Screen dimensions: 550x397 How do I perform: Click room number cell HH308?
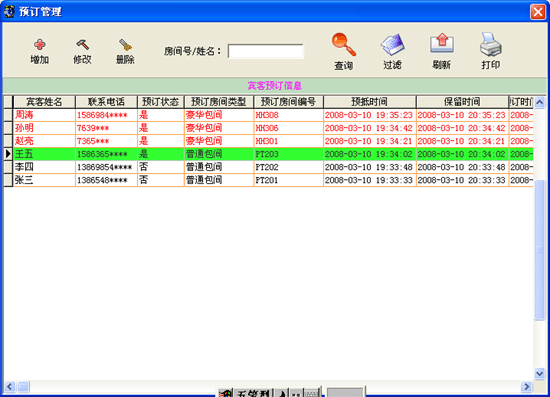click(x=288, y=115)
